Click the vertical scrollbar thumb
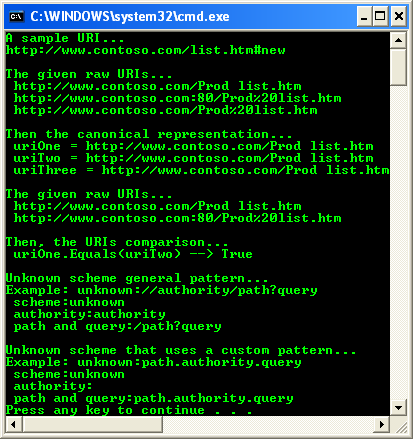Screen dimensions: 413x439 398,67
